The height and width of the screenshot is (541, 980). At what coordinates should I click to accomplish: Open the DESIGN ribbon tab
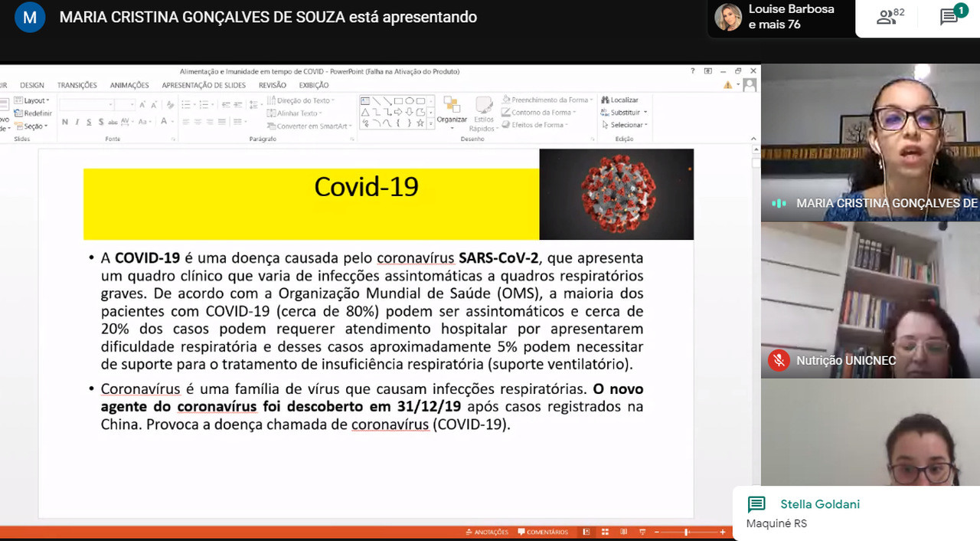(x=32, y=85)
